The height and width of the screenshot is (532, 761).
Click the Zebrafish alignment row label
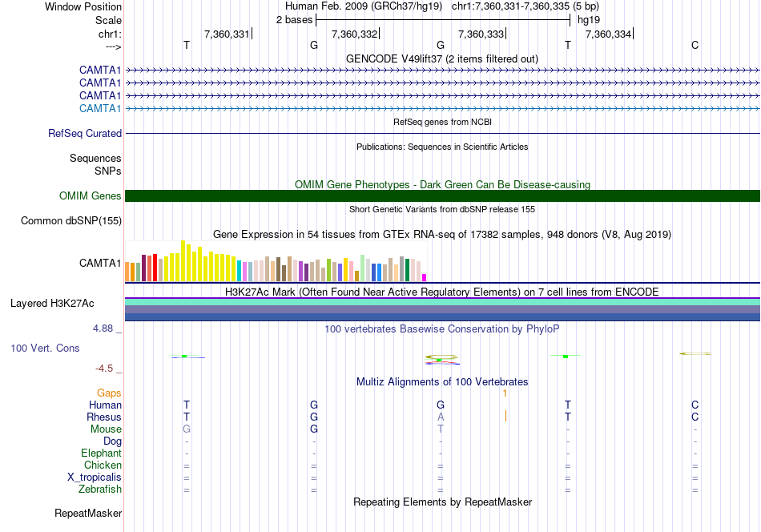coord(100,489)
